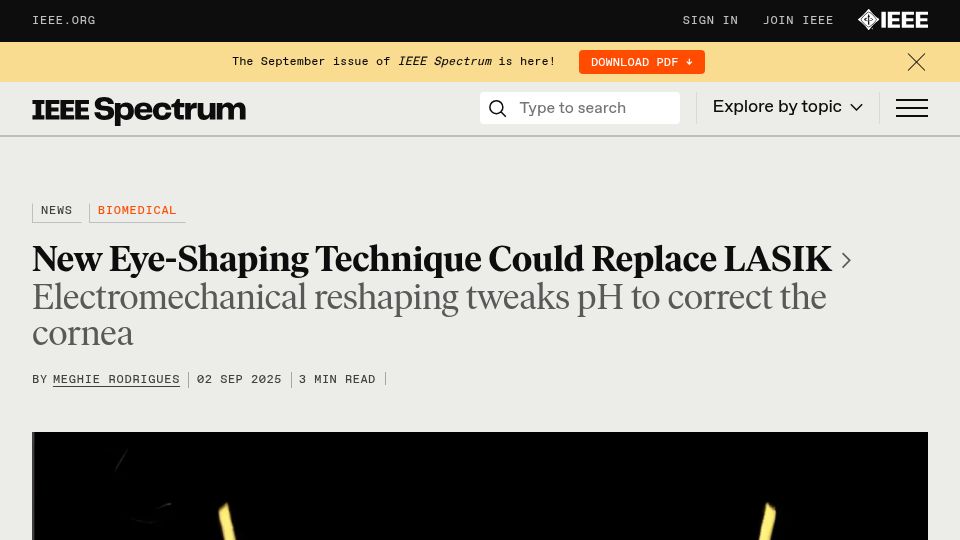Image resolution: width=960 pixels, height=540 pixels.
Task: Click the 02 SEP 2025 date text
Action: pos(239,380)
